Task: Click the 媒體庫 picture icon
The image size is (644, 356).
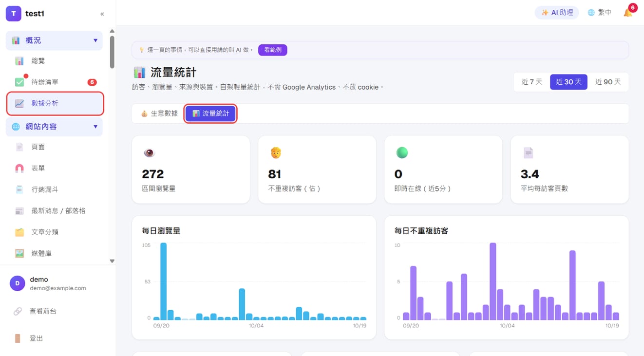Action: 19,253
